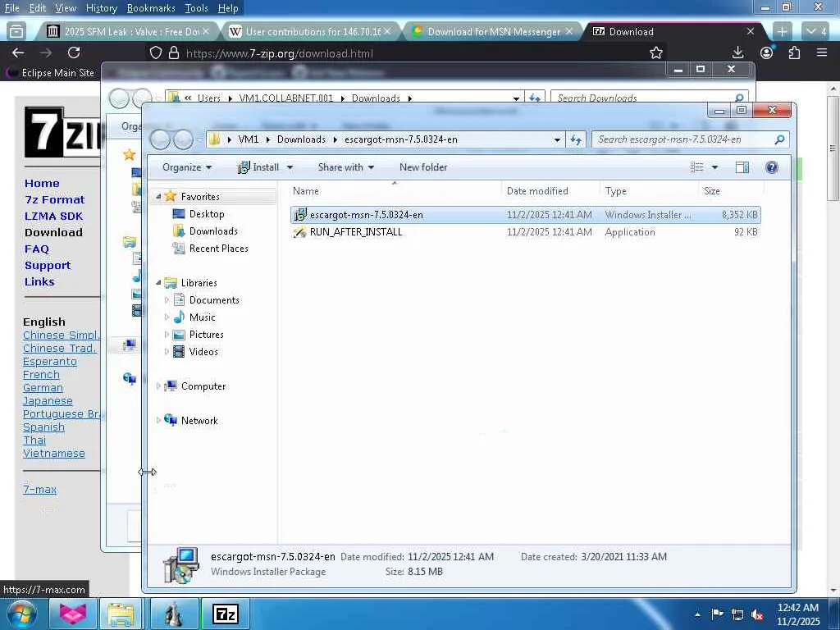Show hidden tray icons arrow
The height and width of the screenshot is (630, 840).
[697, 614]
